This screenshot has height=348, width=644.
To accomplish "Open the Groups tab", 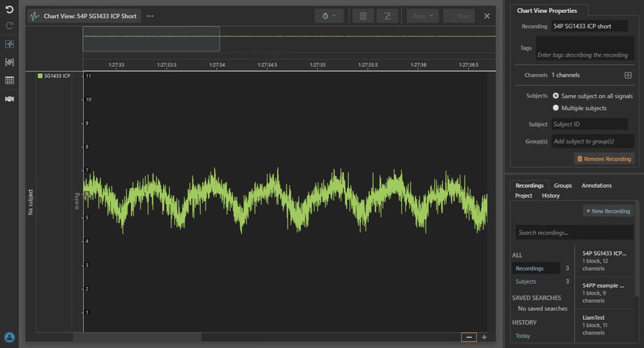I will tap(563, 185).
